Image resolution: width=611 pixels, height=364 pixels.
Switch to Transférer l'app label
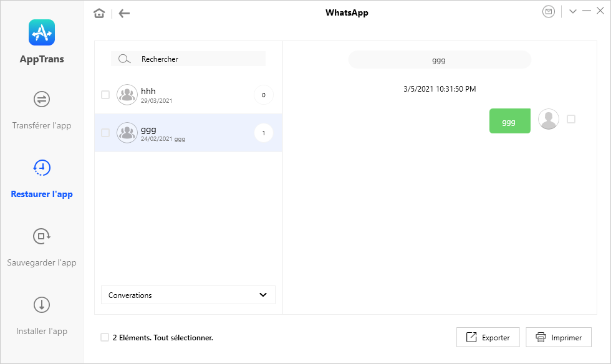(x=42, y=125)
